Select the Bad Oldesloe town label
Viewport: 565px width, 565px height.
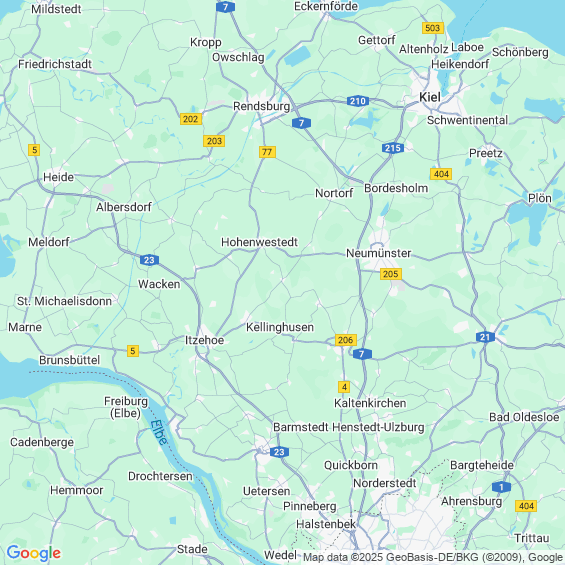pos(524,417)
